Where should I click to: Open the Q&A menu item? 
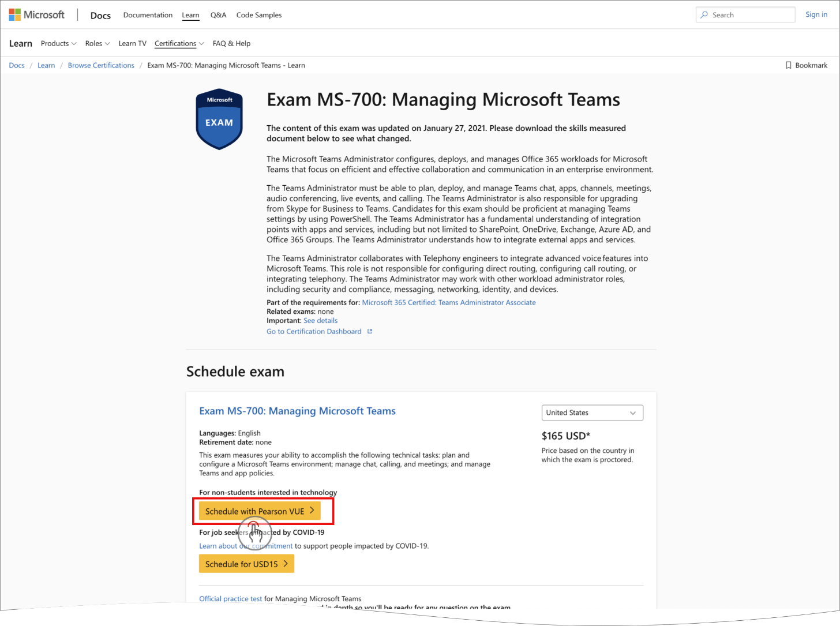(x=218, y=15)
